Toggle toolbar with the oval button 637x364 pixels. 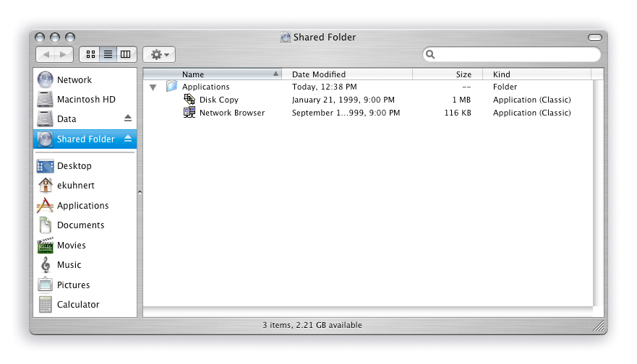pyautogui.click(x=595, y=38)
